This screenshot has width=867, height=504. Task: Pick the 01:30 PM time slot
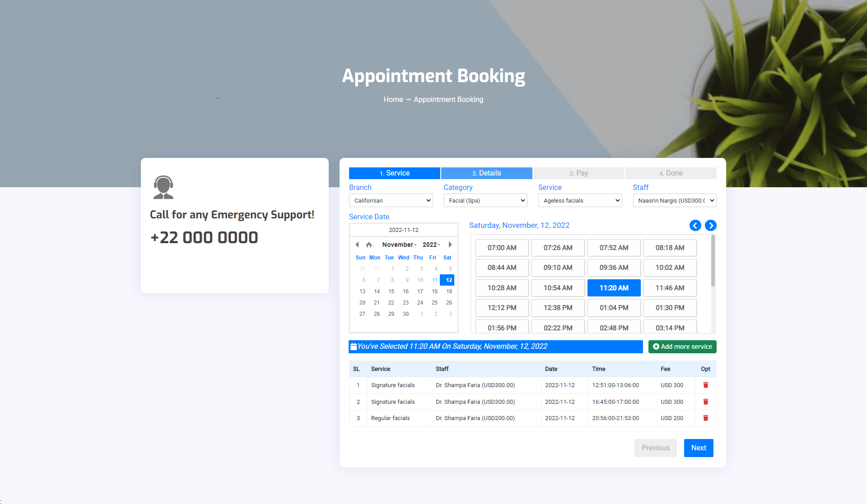670,308
